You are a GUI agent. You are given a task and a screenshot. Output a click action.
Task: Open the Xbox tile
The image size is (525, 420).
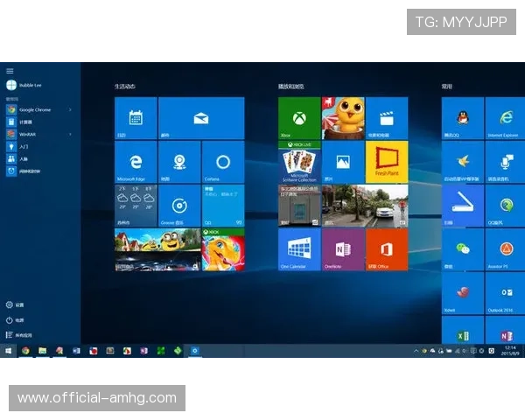(298, 118)
